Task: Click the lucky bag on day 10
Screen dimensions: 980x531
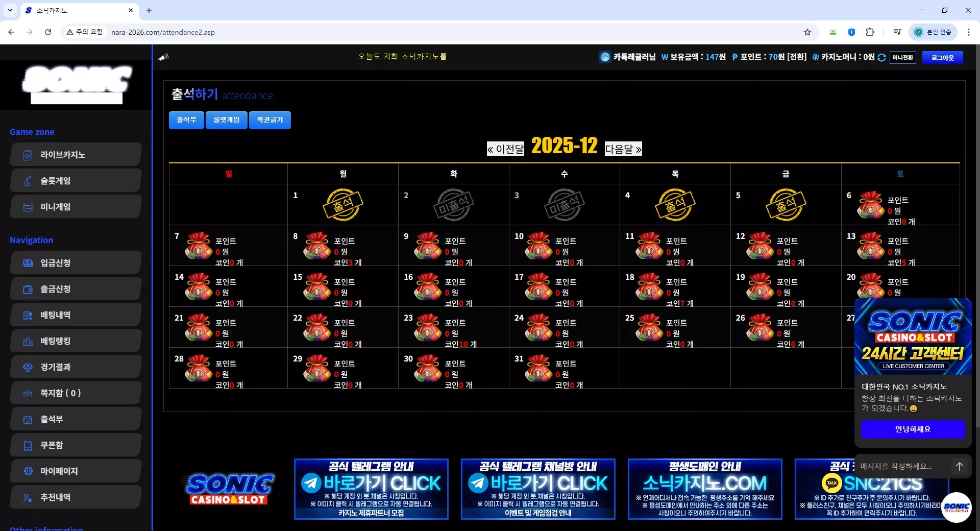Action: tap(538, 246)
